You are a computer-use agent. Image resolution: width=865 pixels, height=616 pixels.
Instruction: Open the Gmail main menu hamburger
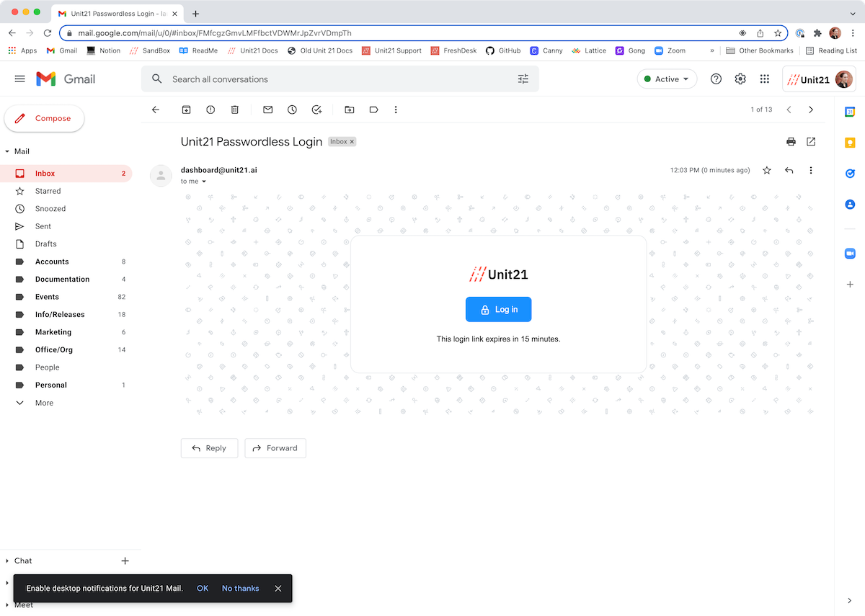[19, 79]
